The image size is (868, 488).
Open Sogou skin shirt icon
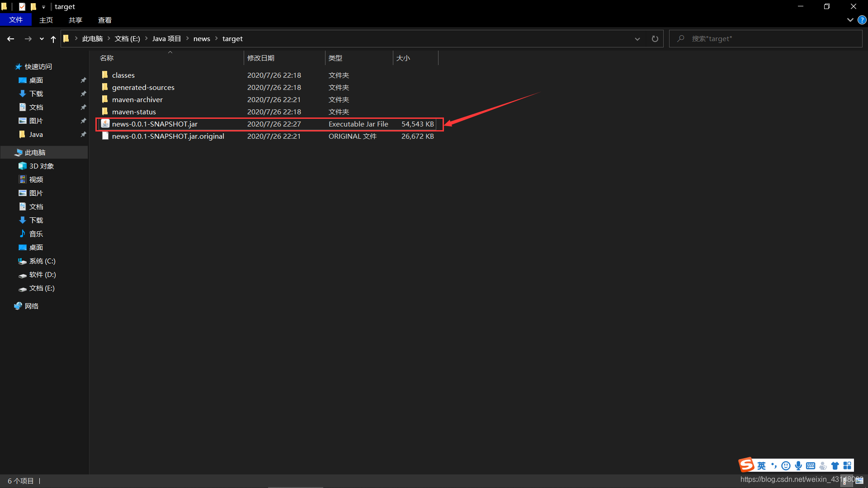click(x=835, y=465)
